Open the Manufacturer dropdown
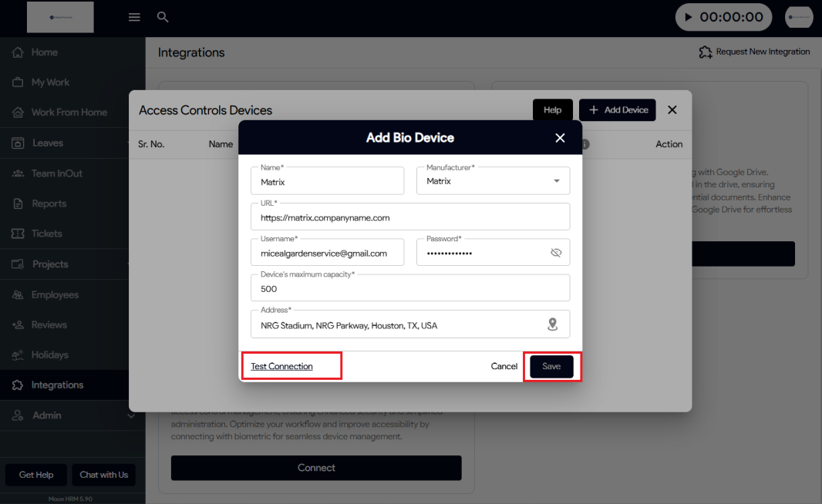This screenshot has width=822, height=504. (x=557, y=181)
